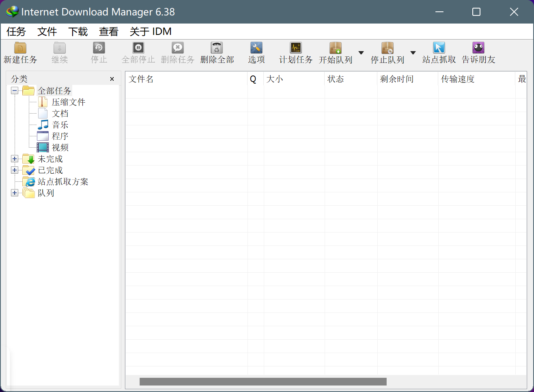Expand the 未完成 tree node
This screenshot has height=392, width=534.
click(x=15, y=159)
